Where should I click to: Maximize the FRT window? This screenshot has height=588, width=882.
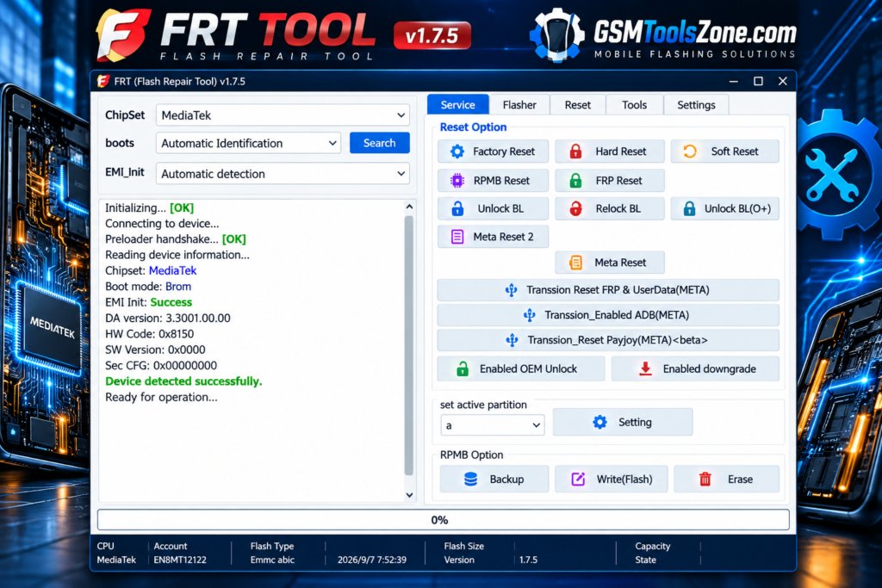(x=758, y=82)
